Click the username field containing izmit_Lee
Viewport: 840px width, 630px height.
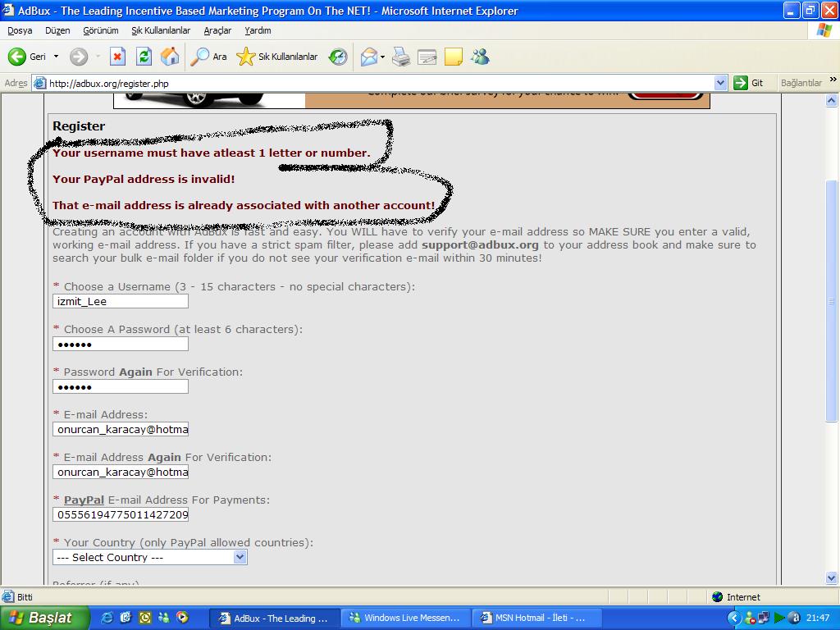point(121,301)
